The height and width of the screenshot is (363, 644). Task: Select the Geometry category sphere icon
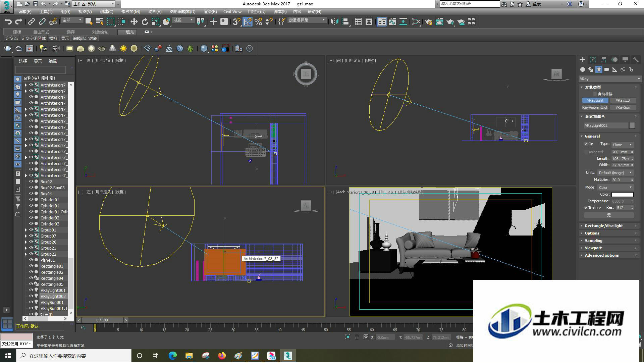[583, 69]
